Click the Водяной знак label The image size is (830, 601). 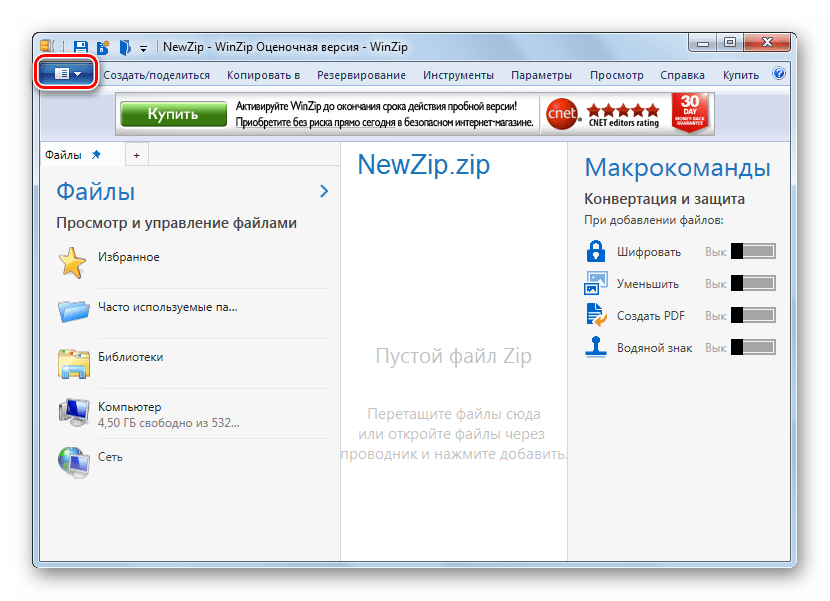pyautogui.click(x=655, y=348)
